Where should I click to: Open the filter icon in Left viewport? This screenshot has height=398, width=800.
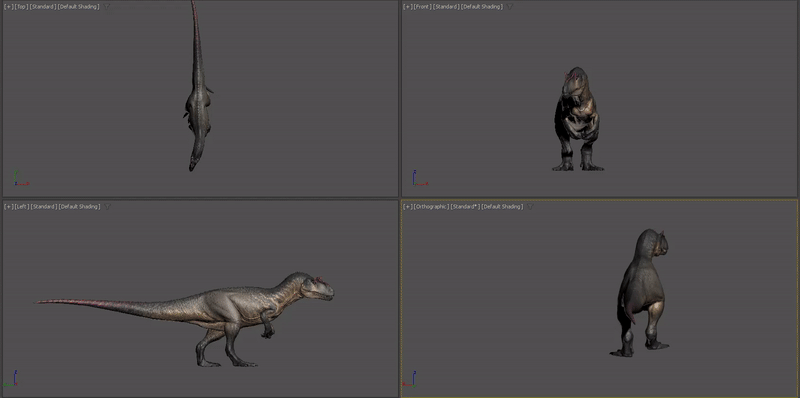[106, 207]
